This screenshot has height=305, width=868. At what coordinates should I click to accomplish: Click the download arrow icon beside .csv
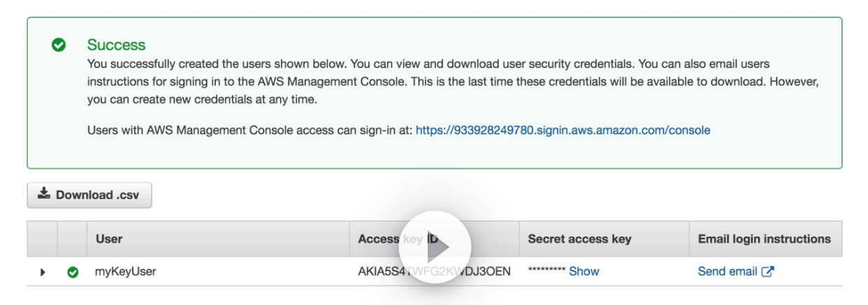pos(44,195)
